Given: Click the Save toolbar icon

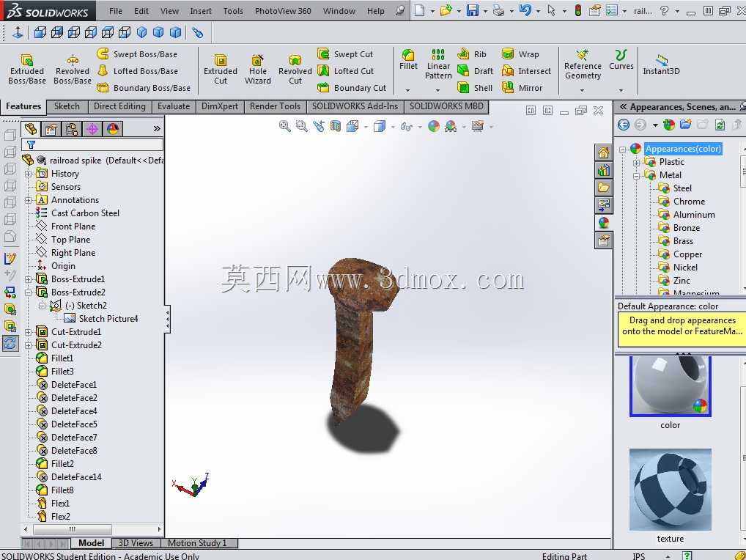Looking at the screenshot, I should click(x=472, y=10).
